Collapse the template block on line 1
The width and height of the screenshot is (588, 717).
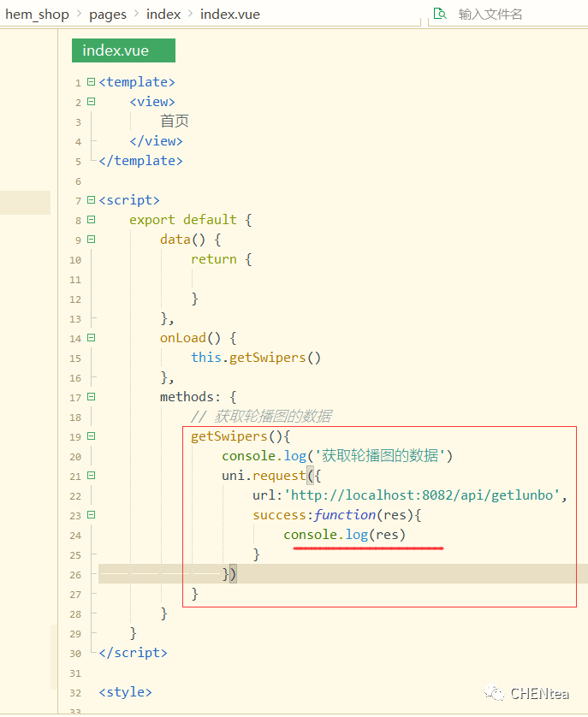(x=91, y=82)
